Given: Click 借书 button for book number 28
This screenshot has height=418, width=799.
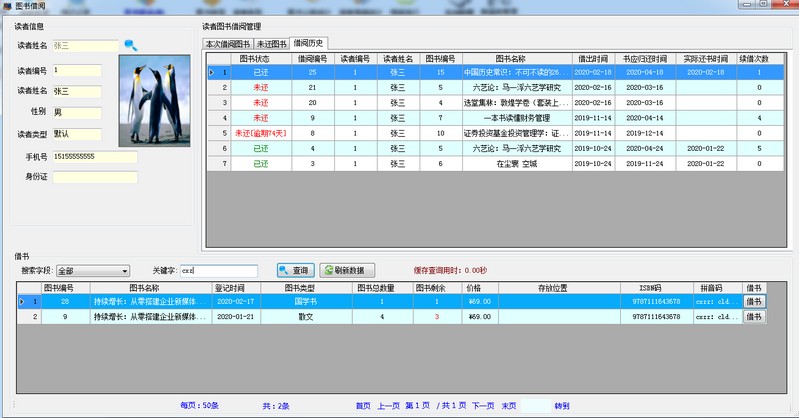Looking at the screenshot, I should click(754, 301).
